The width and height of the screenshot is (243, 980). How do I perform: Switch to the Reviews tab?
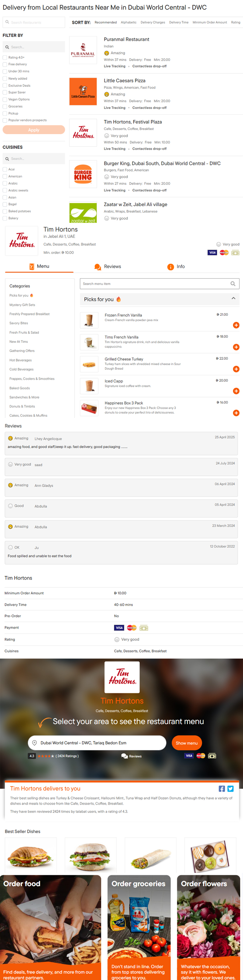point(108,266)
